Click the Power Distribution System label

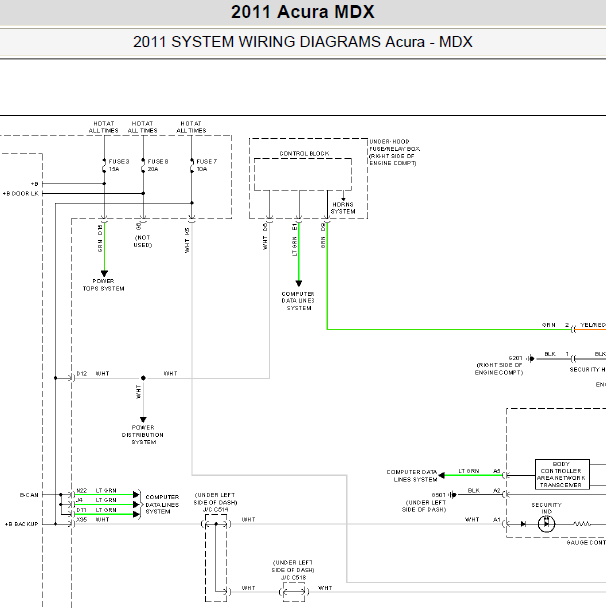(x=143, y=437)
